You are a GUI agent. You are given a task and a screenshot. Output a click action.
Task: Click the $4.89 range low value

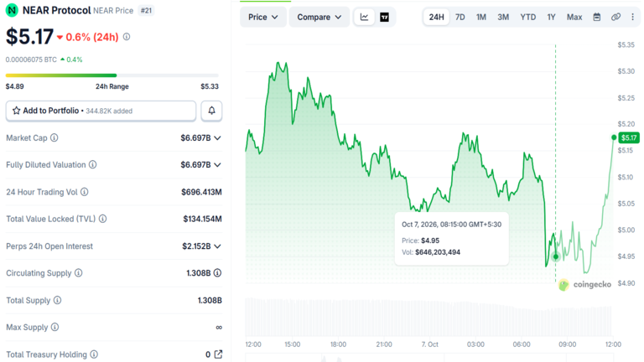point(15,86)
